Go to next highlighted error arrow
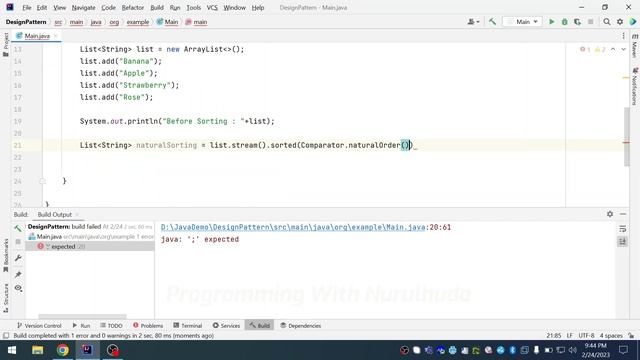 [x=623, y=49]
